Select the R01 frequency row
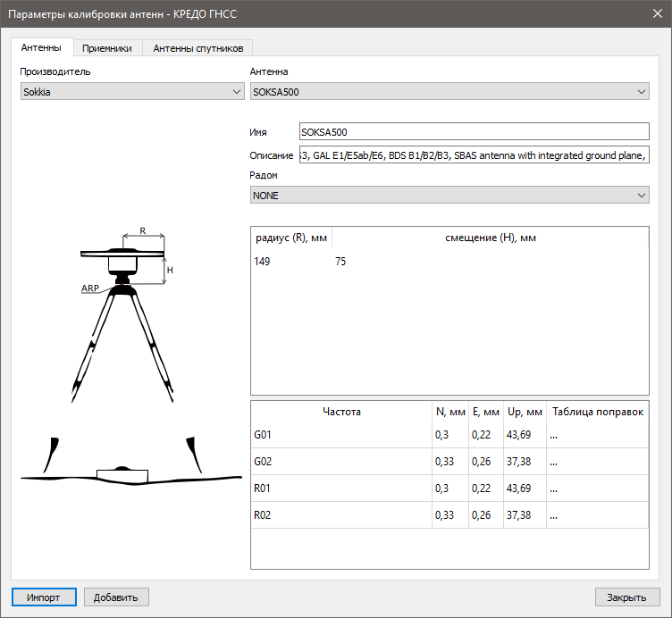This screenshot has width=672, height=618. pos(449,489)
